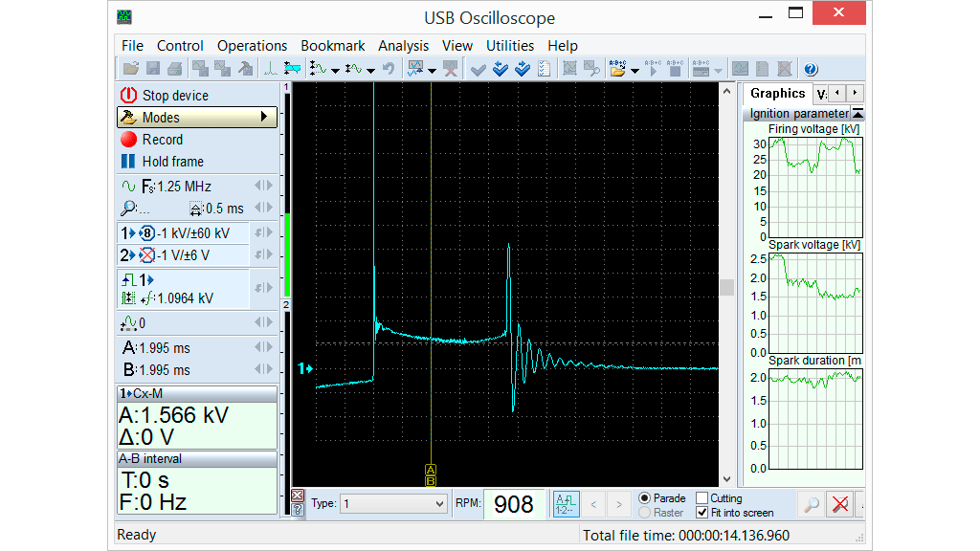
Task: Click the checklist document toolbar icon
Action: 544,69
